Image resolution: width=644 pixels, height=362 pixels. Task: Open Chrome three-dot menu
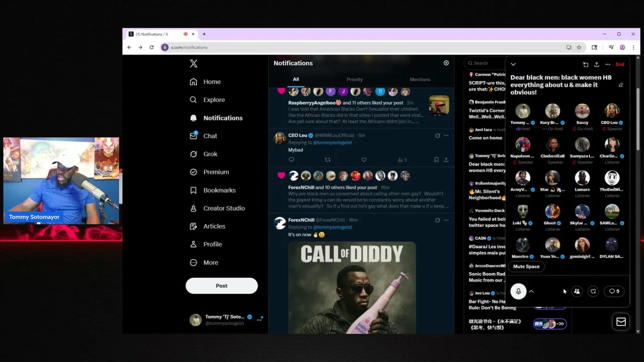tap(633, 47)
